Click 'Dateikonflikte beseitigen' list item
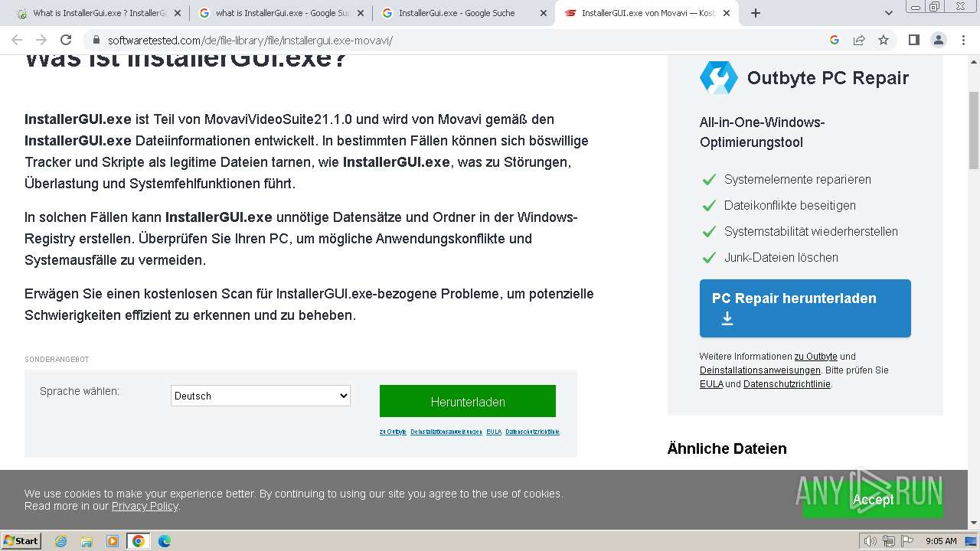The image size is (980, 551). point(790,205)
